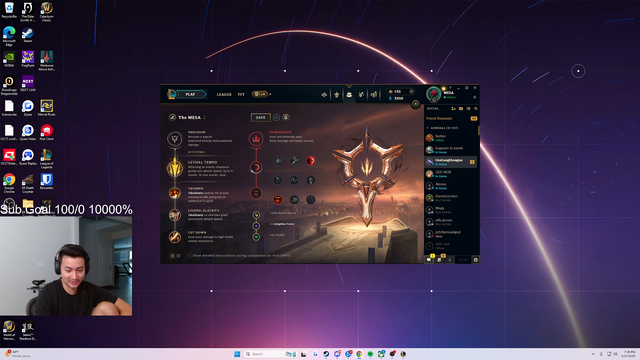Open Steam from the taskbar
The width and height of the screenshot is (640, 360).
(326, 354)
